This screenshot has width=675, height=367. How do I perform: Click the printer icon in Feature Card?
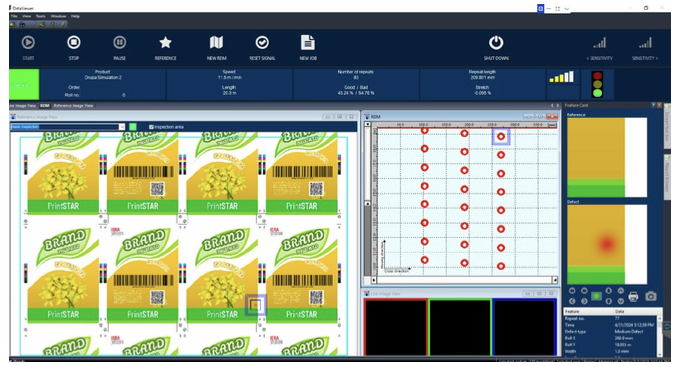click(633, 296)
